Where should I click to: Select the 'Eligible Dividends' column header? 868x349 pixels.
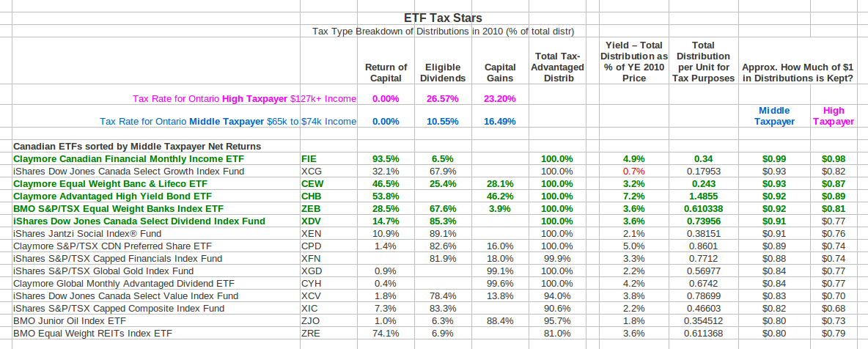click(x=443, y=73)
